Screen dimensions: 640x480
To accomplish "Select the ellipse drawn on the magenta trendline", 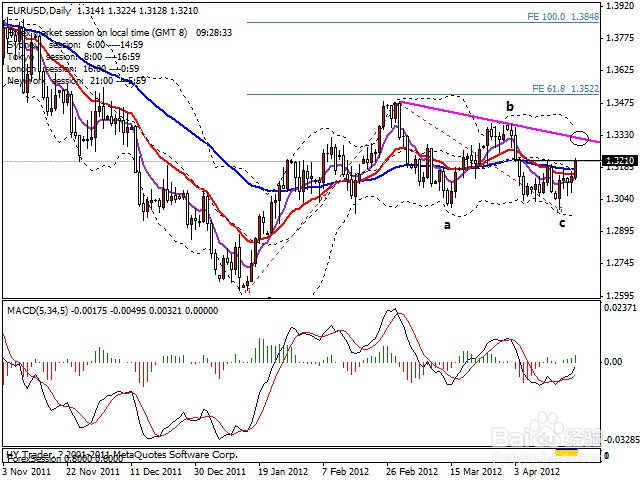I will (x=580, y=138).
